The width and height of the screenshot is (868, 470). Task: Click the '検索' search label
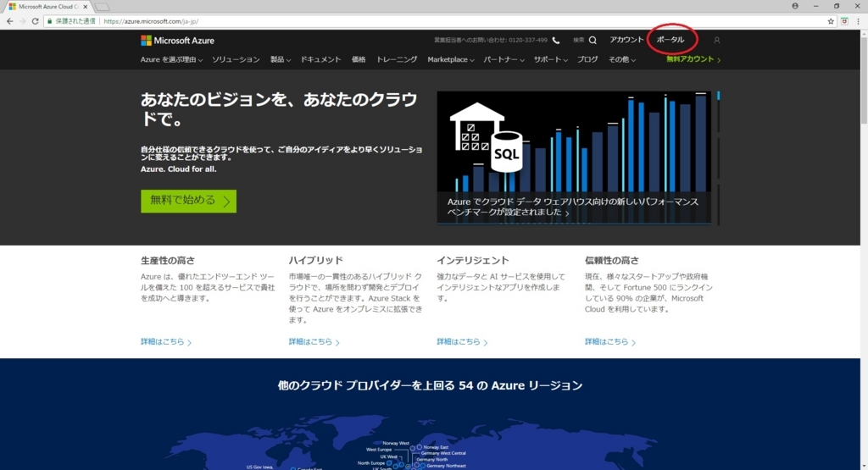coord(578,41)
